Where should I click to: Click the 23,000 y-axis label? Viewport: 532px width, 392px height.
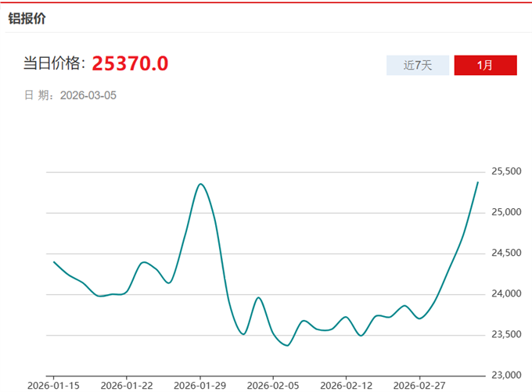coord(506,376)
